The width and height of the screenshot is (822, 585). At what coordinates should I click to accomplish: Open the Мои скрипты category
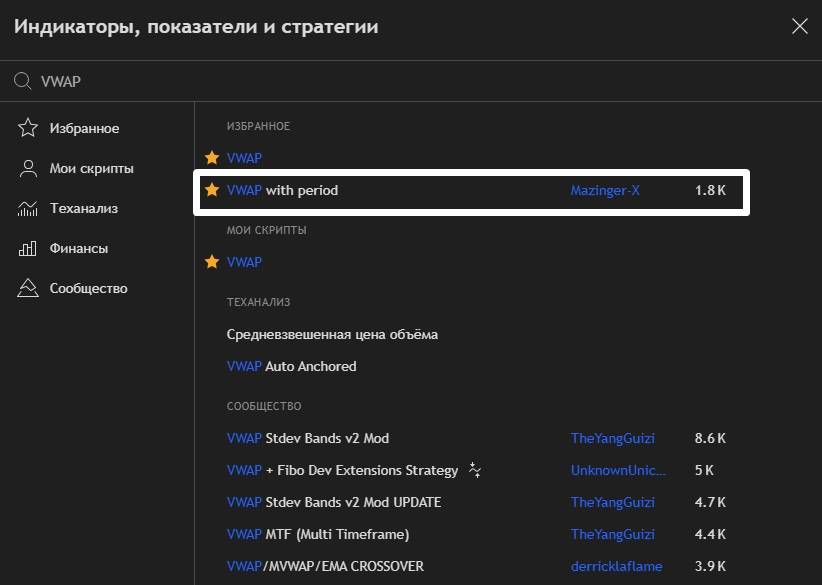point(91,168)
